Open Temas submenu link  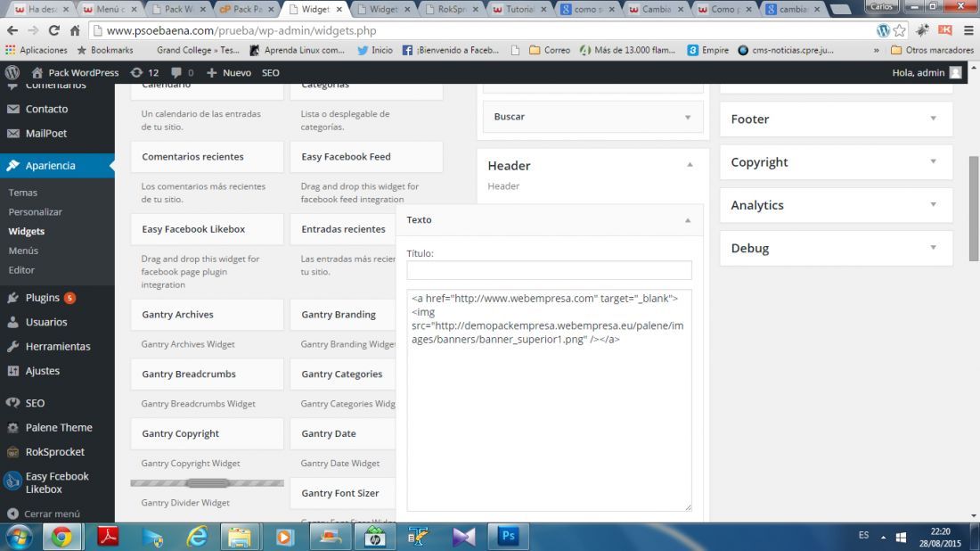tap(22, 193)
